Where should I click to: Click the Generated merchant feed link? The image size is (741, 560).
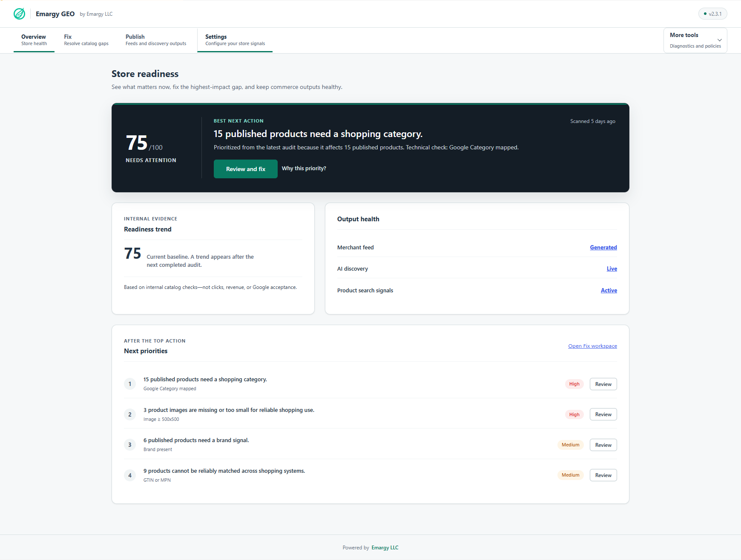[x=603, y=247]
